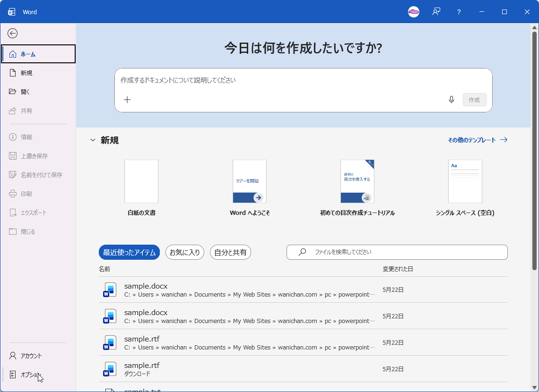Open sample.rtf in ダウンロード folder
Viewport: 539px width, 392px height.
click(303, 369)
